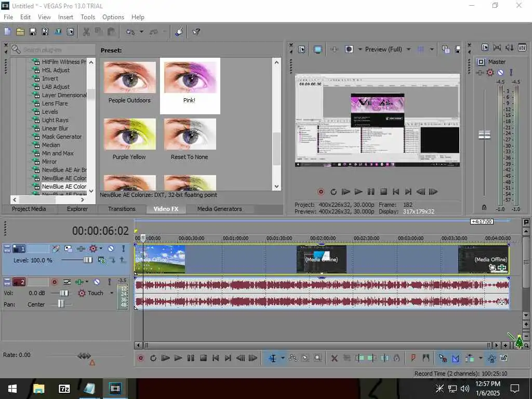
Task: Click the Delete X icon in the bottom toolbar
Action: click(x=334, y=358)
